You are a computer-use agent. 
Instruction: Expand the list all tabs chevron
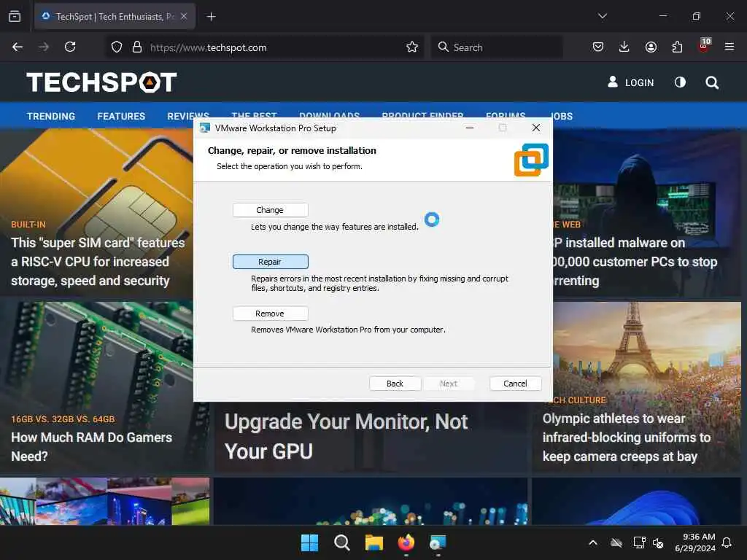click(x=602, y=16)
